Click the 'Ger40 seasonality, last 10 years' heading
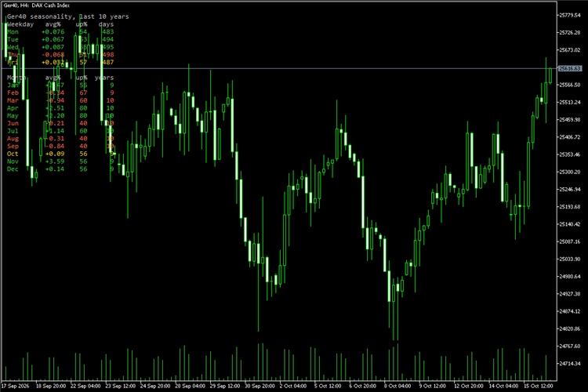Viewport: 588px width, 392px height. click(x=68, y=16)
